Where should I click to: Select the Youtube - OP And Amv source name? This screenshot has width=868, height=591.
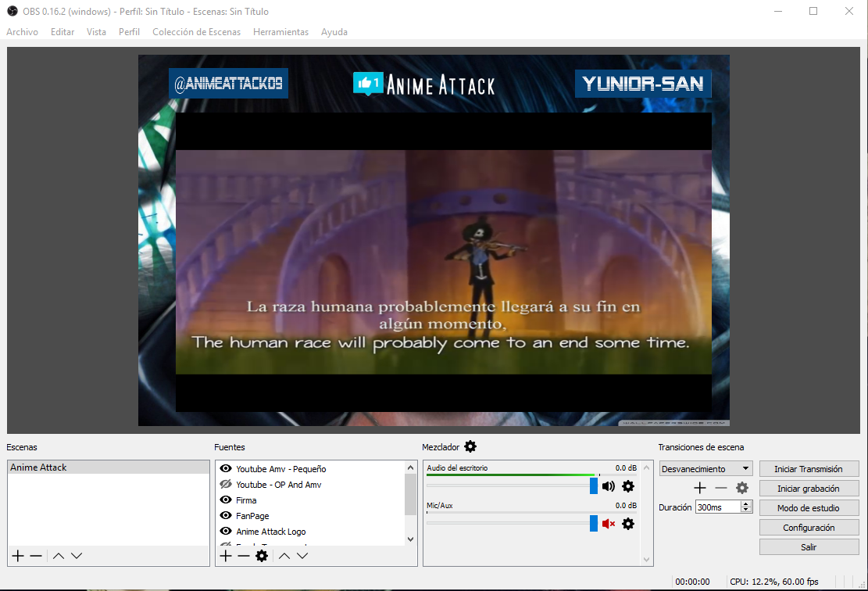(278, 484)
